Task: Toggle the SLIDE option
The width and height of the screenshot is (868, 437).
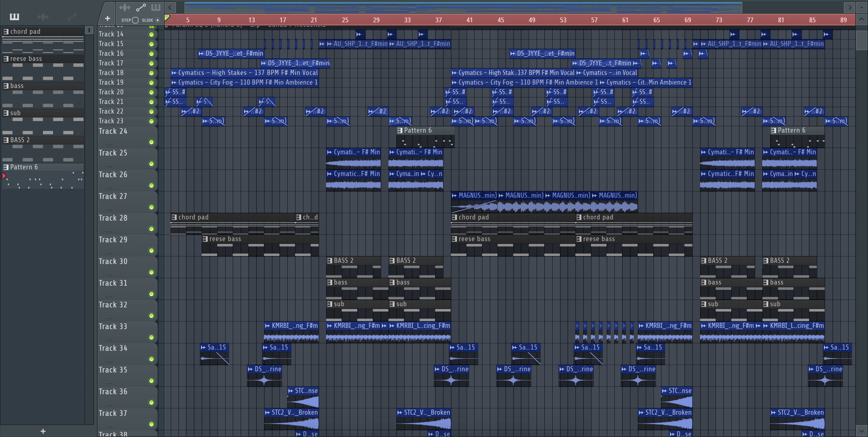Action: tap(157, 20)
